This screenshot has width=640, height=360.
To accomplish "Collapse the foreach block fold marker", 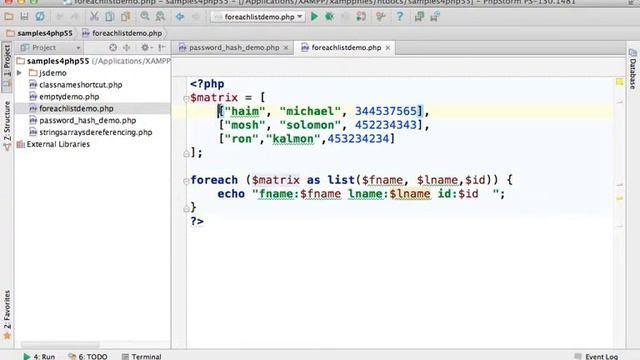I will click(186, 181).
